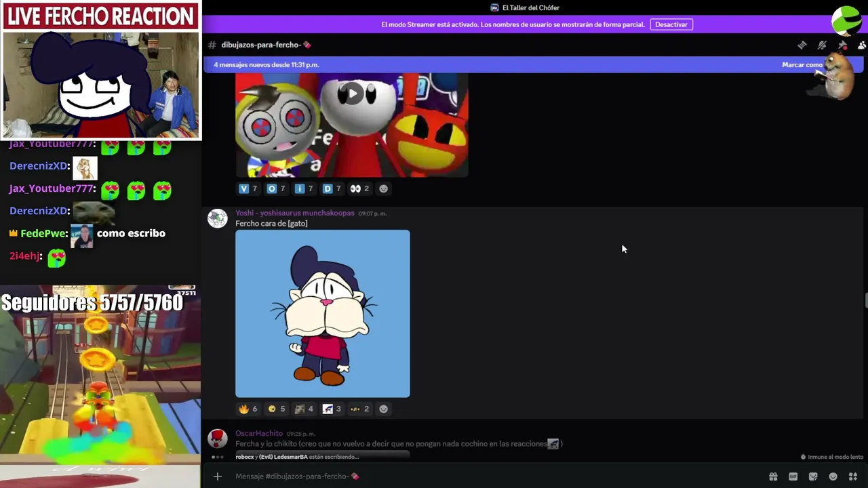
Task: Click username Yoshi - yoshisaurus munchakoopas
Action: (x=294, y=213)
